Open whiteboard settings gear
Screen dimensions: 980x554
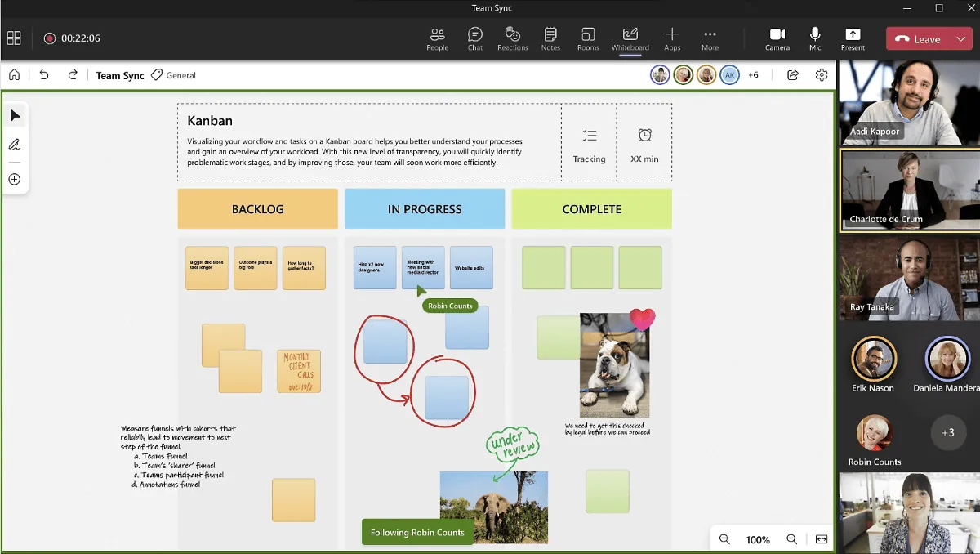point(822,75)
